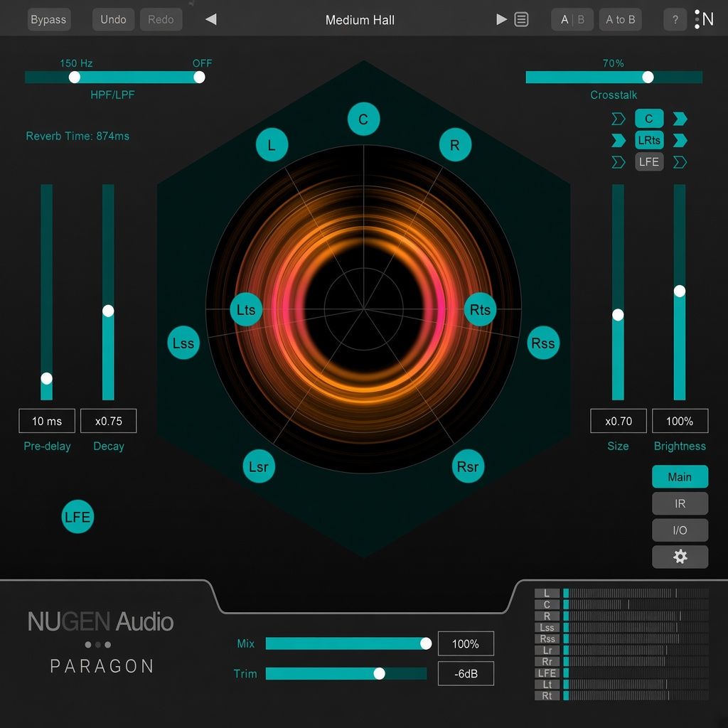Click the 10 ms pre-delay value field

47,421
